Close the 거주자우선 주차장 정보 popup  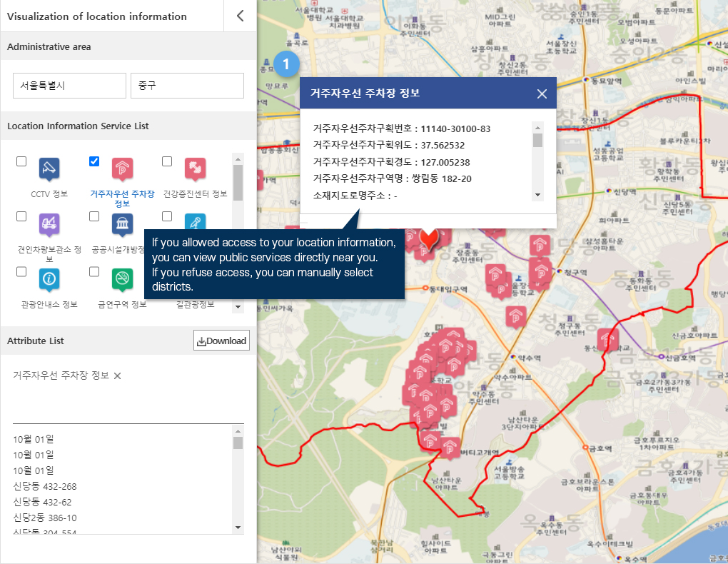click(x=542, y=94)
